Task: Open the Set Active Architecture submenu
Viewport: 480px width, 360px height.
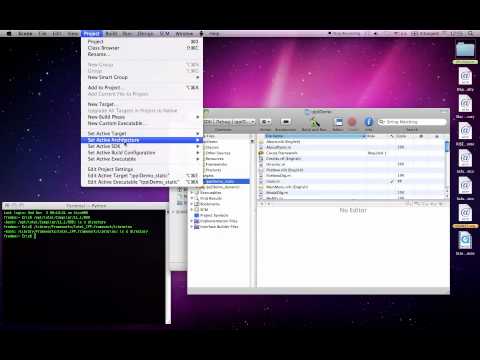Action: (143, 140)
